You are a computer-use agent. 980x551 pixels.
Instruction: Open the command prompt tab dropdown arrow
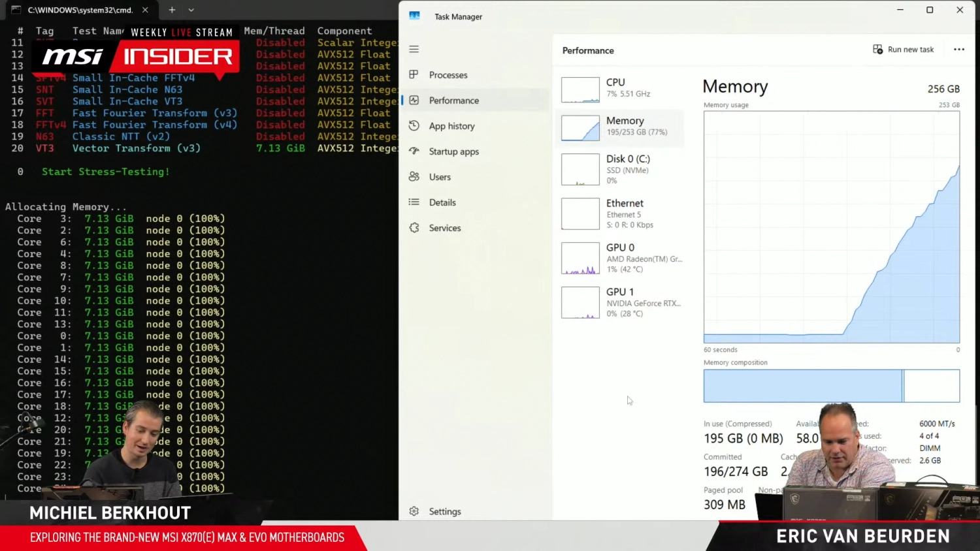point(191,10)
